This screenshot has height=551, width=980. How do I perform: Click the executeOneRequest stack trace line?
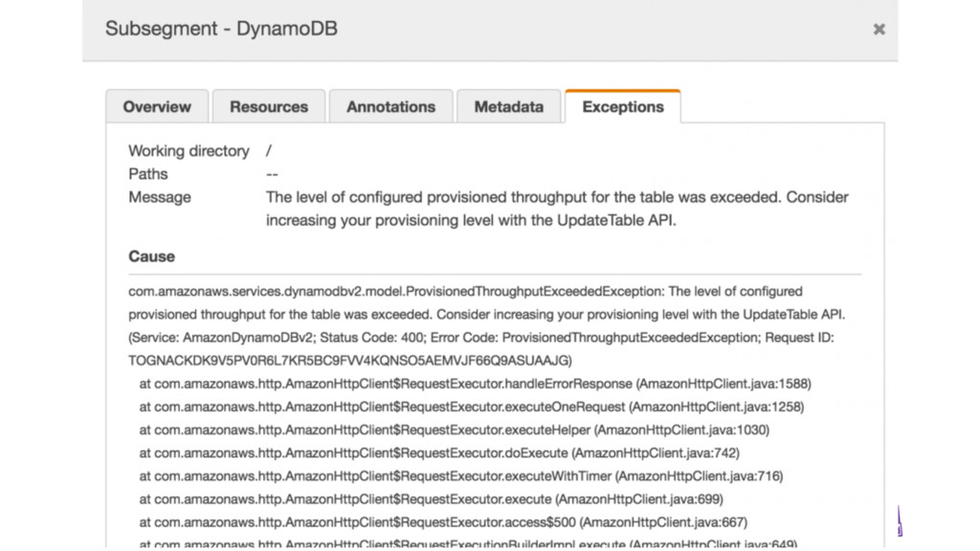point(471,407)
